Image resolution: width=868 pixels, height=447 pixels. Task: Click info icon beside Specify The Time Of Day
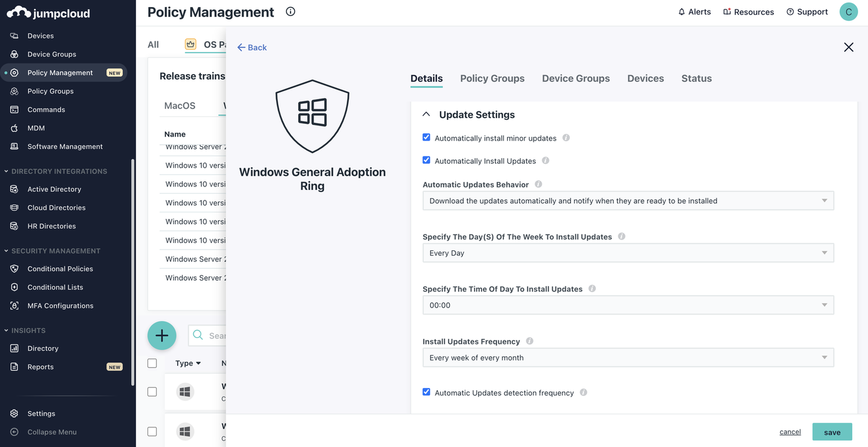(x=592, y=288)
